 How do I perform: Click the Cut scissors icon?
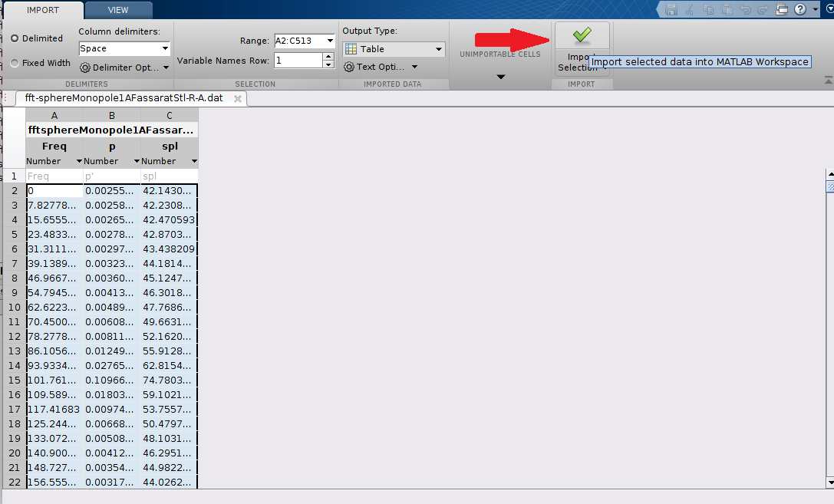(690, 9)
